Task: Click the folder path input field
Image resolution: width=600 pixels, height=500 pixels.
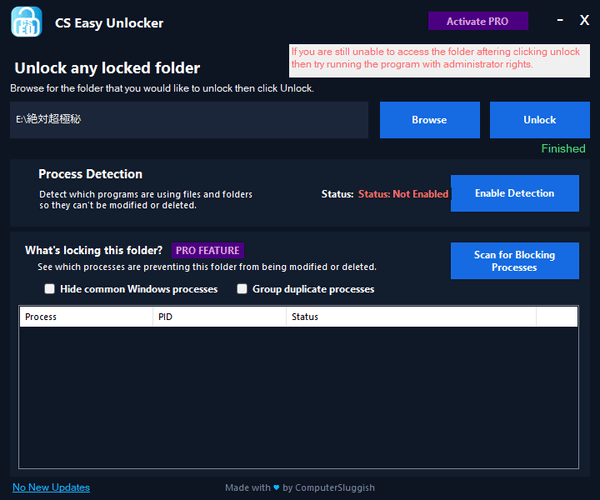Action: pos(189,120)
